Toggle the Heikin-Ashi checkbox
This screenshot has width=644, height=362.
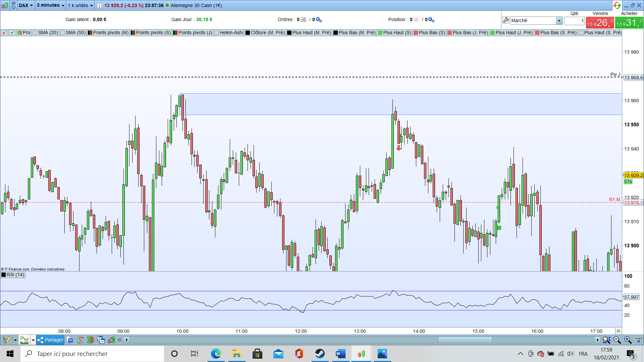click(x=217, y=33)
